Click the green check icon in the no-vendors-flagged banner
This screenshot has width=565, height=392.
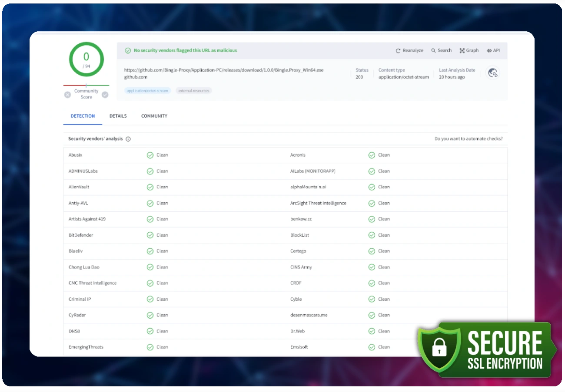[128, 50]
